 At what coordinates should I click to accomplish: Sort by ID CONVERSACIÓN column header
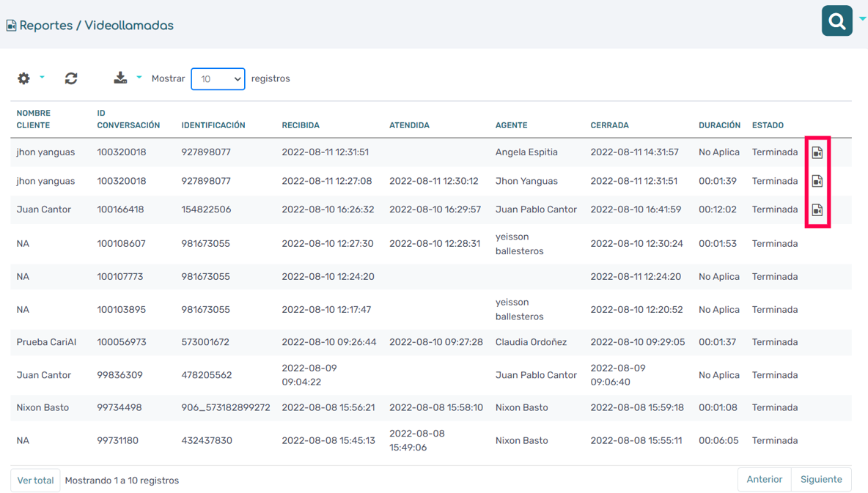tap(128, 119)
